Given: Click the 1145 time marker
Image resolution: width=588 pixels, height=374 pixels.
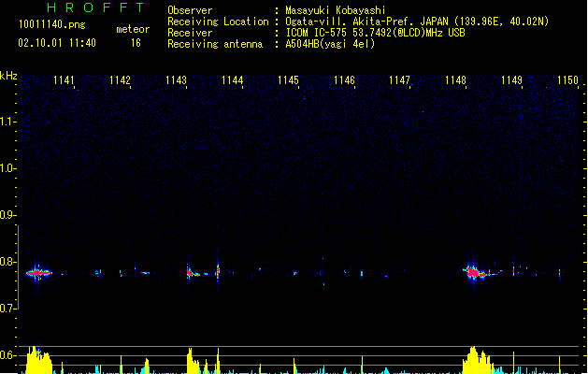Looking at the screenshot, I should 288,80.
